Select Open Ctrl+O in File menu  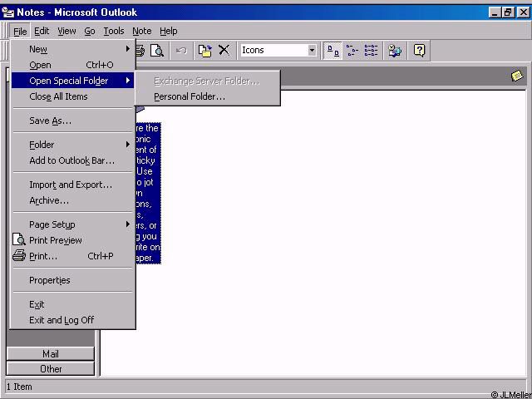(72, 65)
